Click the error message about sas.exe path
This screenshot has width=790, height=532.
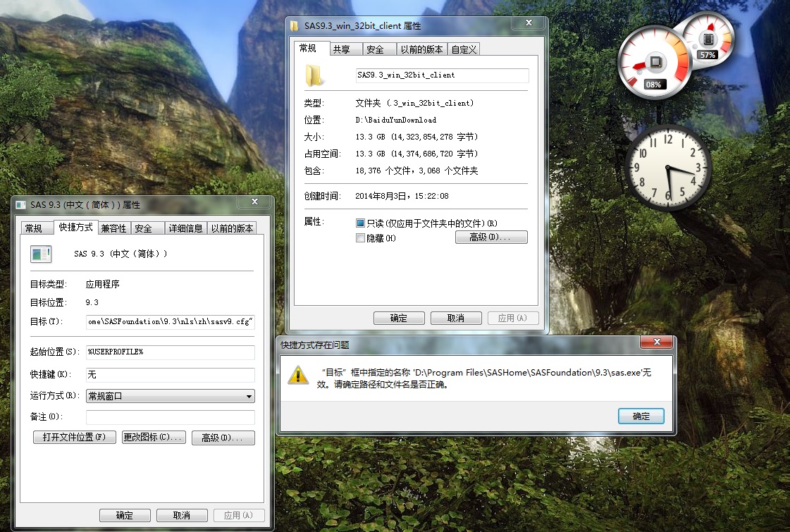(x=483, y=378)
